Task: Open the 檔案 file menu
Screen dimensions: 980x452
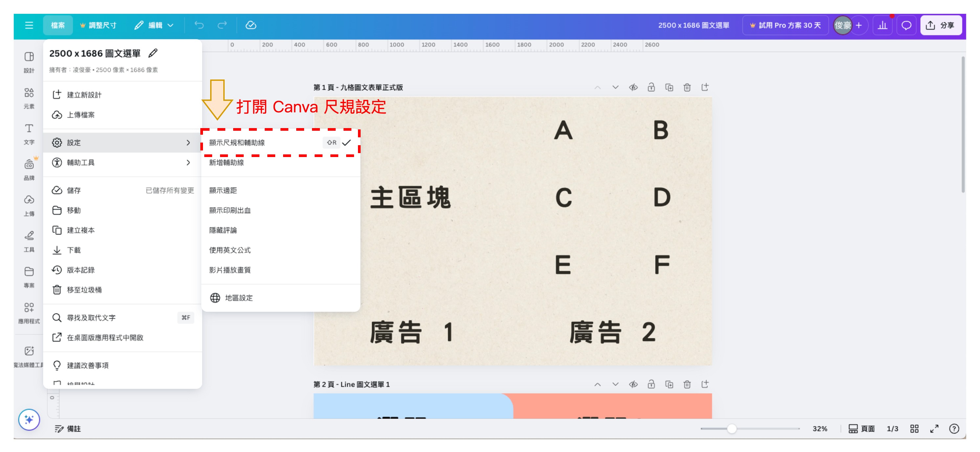Action: (58, 25)
